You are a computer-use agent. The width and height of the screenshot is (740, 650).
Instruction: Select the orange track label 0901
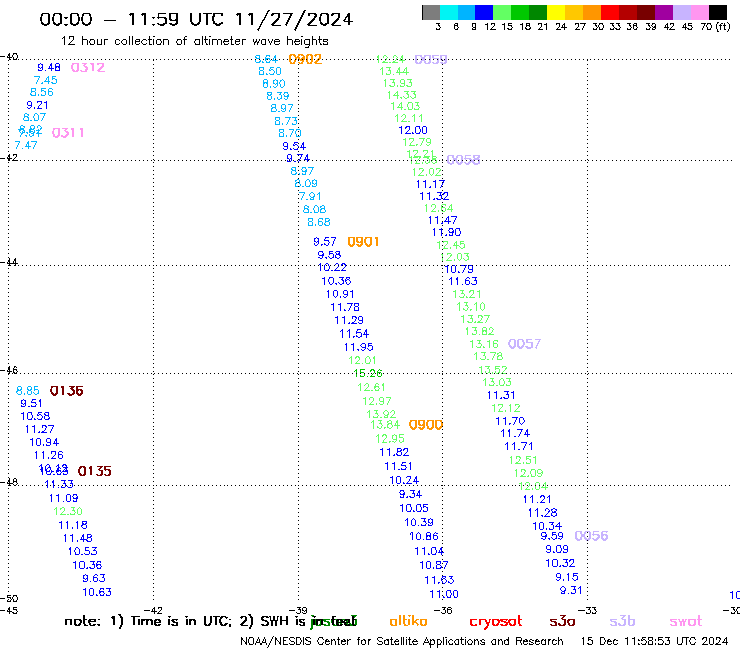click(363, 242)
